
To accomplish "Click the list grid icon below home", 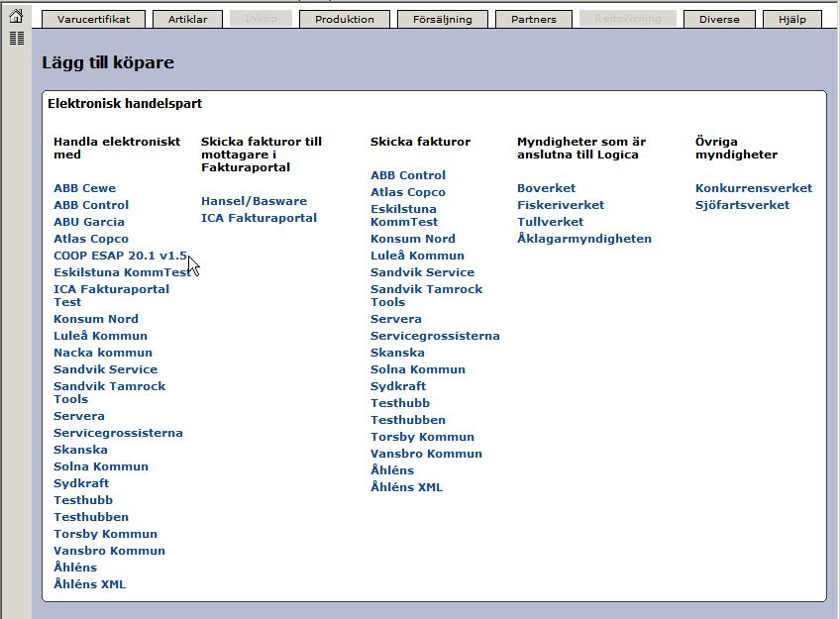I will pos(17,38).
